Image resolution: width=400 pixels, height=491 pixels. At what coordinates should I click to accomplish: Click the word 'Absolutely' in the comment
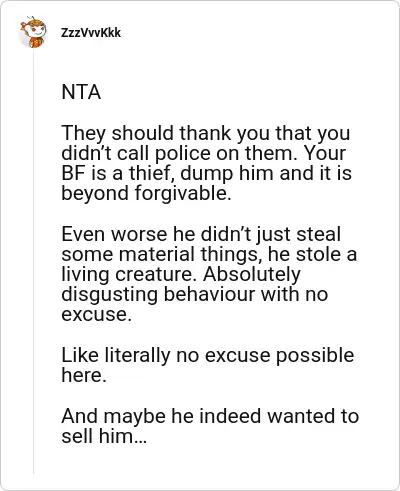click(252, 274)
